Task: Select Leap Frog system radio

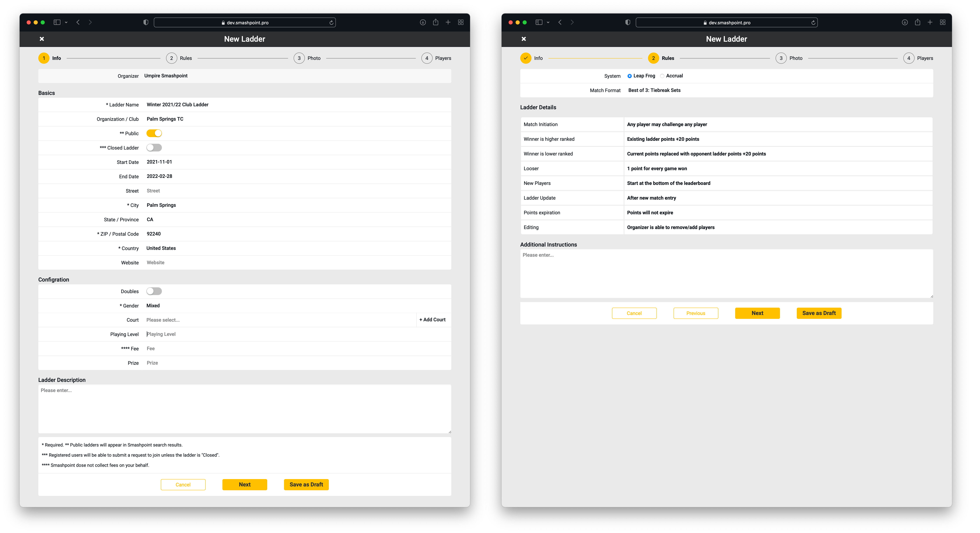Action: pyautogui.click(x=630, y=76)
